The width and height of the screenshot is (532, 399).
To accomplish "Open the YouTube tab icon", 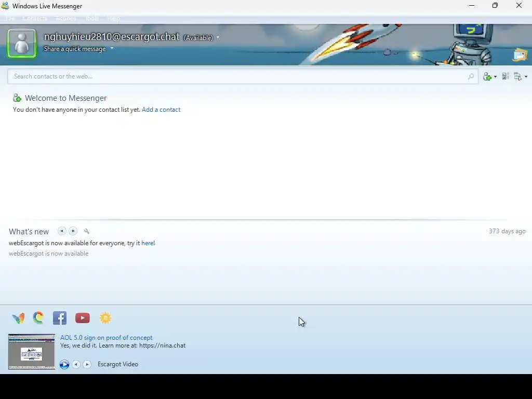I will click(x=83, y=318).
